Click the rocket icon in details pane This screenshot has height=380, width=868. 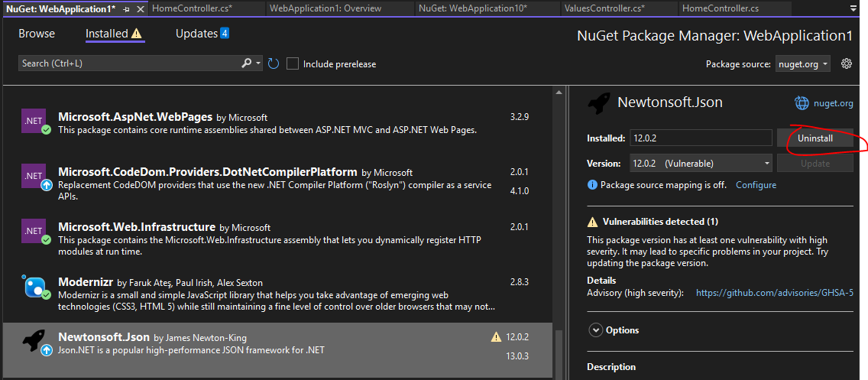pos(599,103)
